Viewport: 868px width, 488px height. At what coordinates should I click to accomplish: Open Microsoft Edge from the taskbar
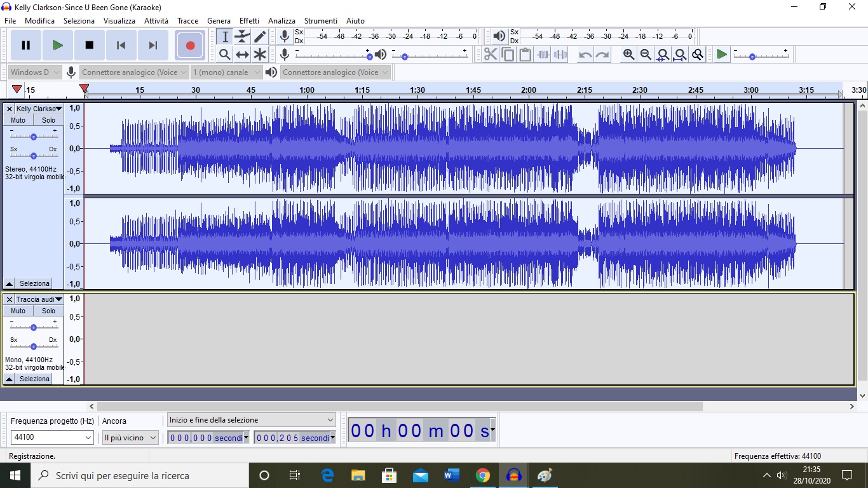click(327, 475)
